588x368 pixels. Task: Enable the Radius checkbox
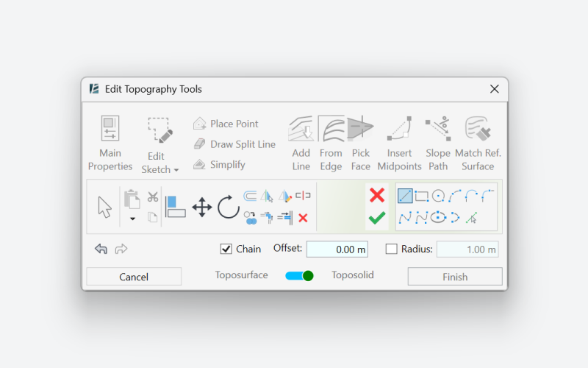392,250
